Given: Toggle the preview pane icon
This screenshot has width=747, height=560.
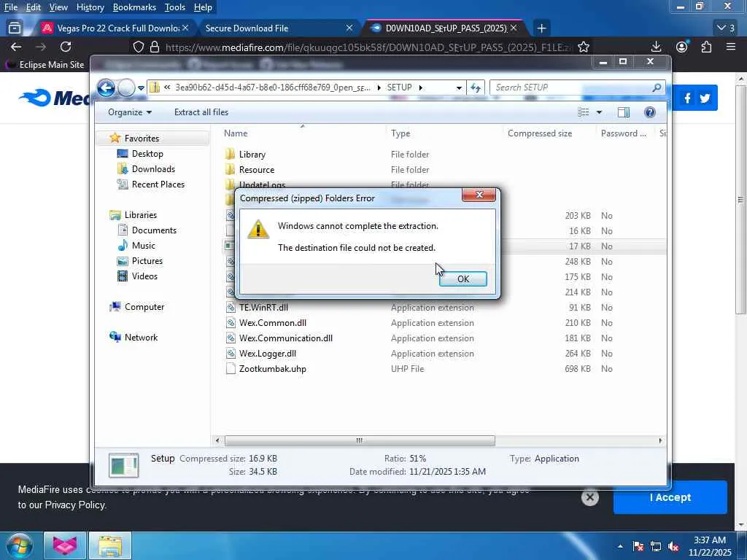Looking at the screenshot, I should click(624, 112).
